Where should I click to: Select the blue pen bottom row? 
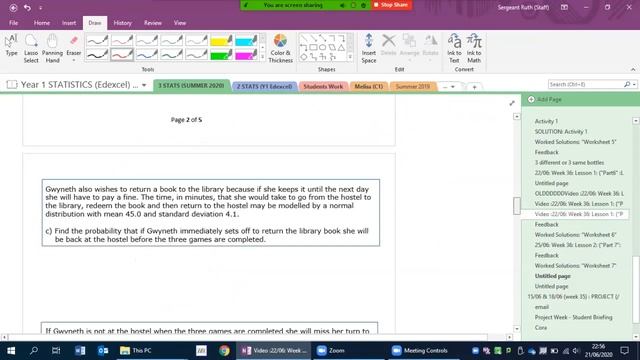pyautogui.click(x=147, y=54)
